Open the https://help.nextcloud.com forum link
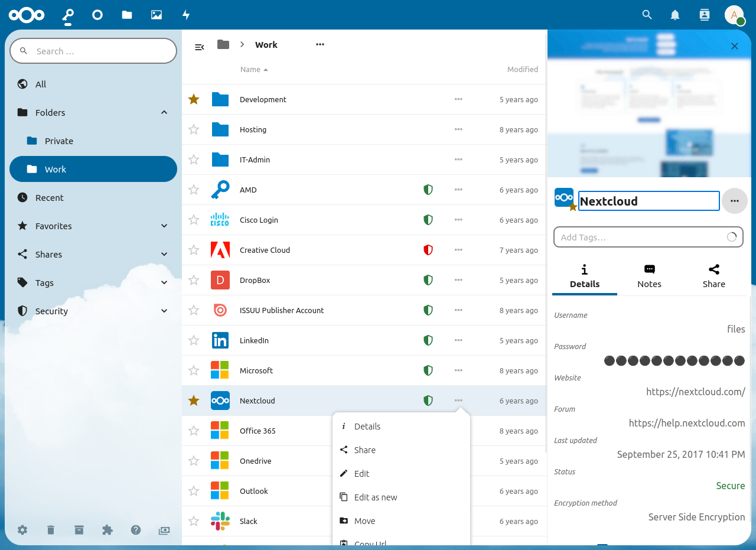 click(x=687, y=423)
